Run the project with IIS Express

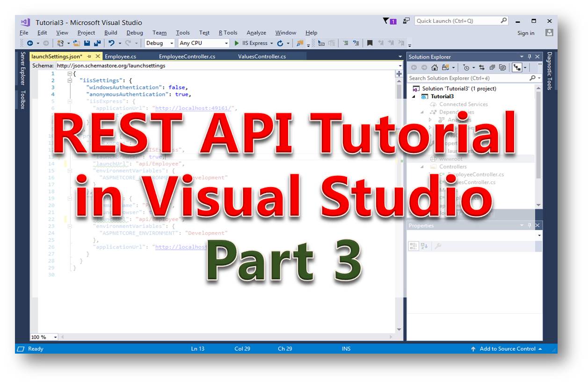[237, 43]
